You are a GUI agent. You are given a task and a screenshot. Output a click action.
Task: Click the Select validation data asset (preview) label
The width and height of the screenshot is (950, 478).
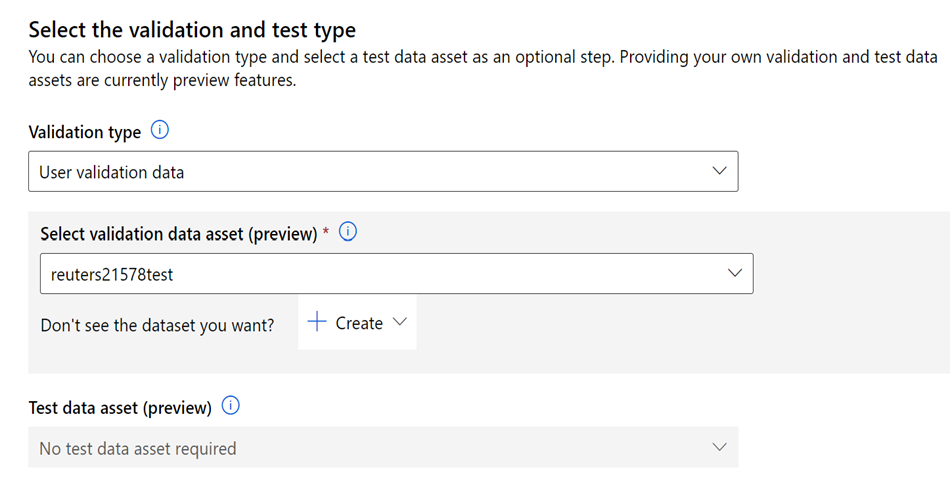pos(179,234)
